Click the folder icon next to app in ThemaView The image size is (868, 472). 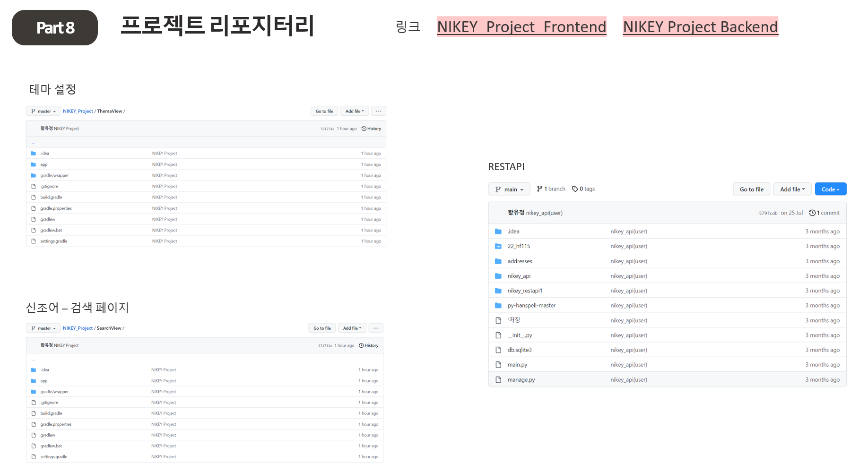[x=33, y=164]
